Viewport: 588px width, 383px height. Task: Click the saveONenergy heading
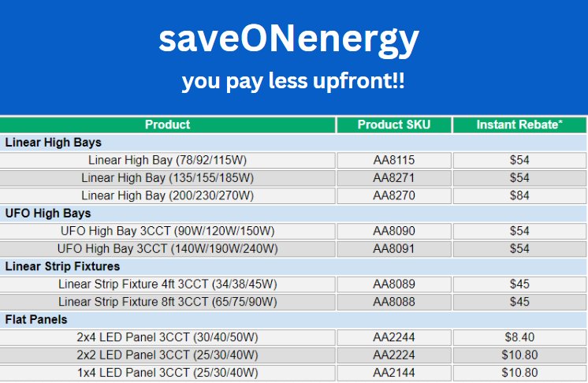288,40
